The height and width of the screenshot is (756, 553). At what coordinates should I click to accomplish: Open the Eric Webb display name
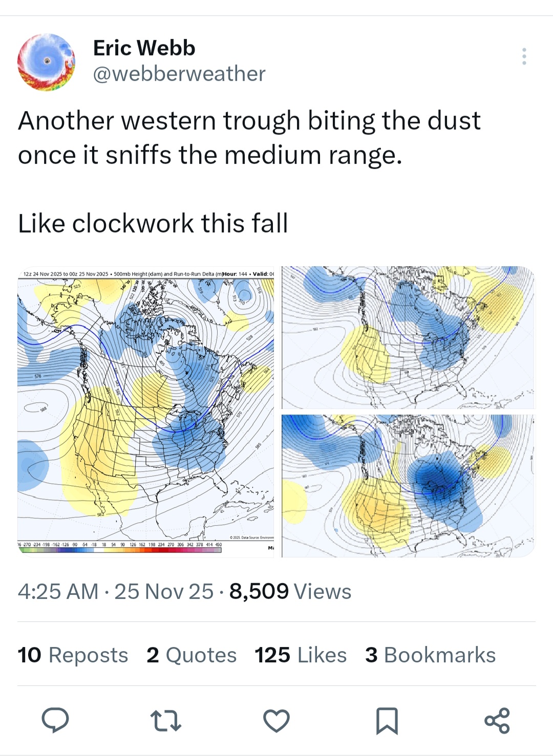coord(144,48)
